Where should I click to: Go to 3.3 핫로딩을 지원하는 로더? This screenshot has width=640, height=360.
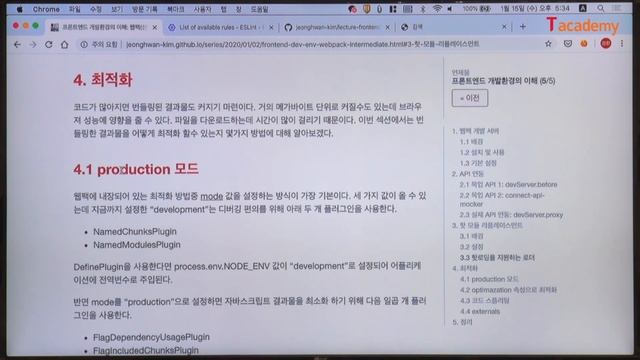click(x=497, y=258)
